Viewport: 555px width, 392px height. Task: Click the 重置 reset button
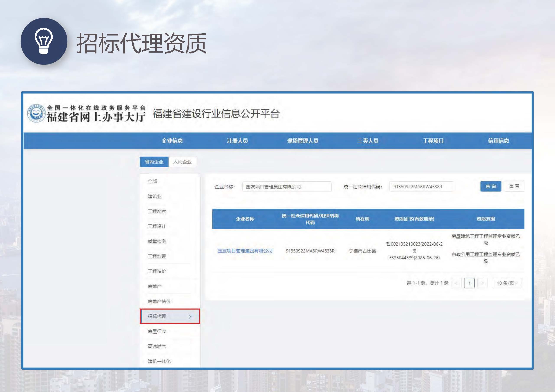tap(514, 186)
